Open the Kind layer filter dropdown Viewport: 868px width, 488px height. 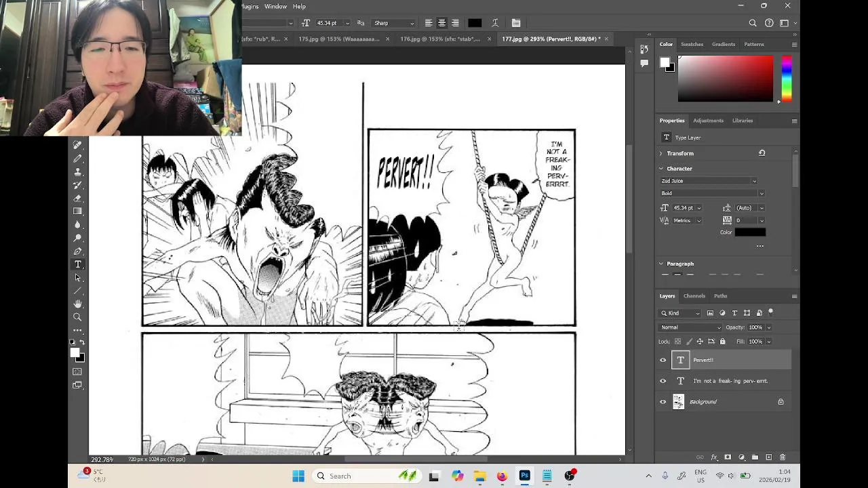pyautogui.click(x=681, y=313)
